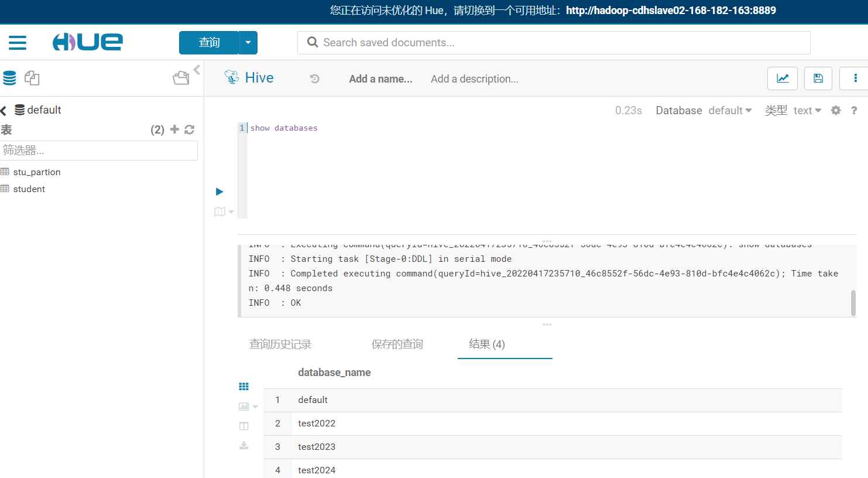Viewport: 868px width, 478px height.
Task: Expand the dropdown arrow next to 查询
Action: click(x=248, y=42)
